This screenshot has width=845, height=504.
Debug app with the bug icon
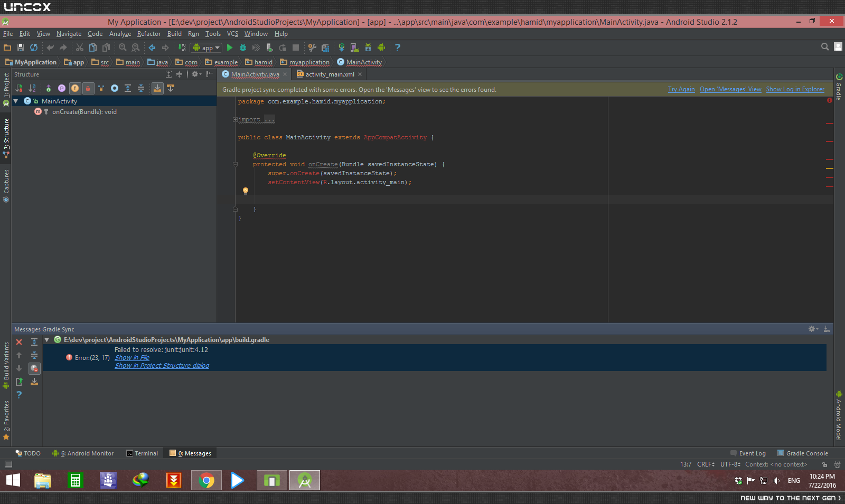tap(243, 47)
